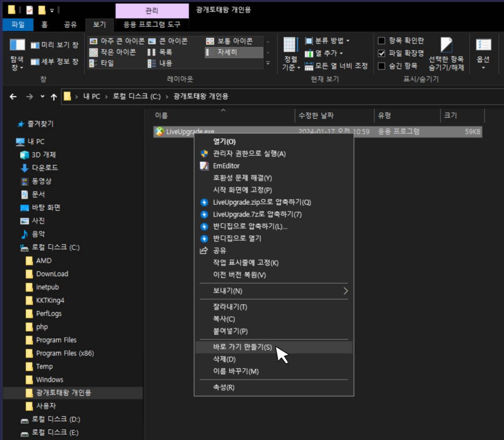Click the share icon in context menu

[204, 250]
